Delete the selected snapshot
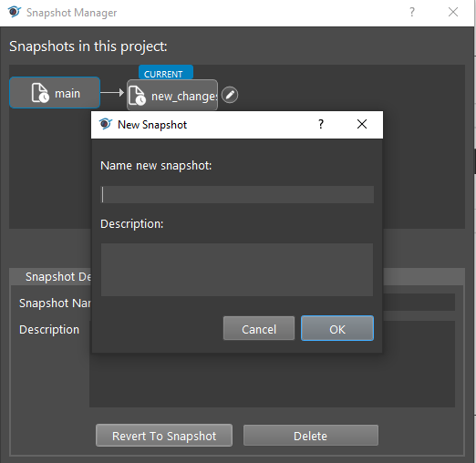This screenshot has width=476, height=463. pos(311,436)
